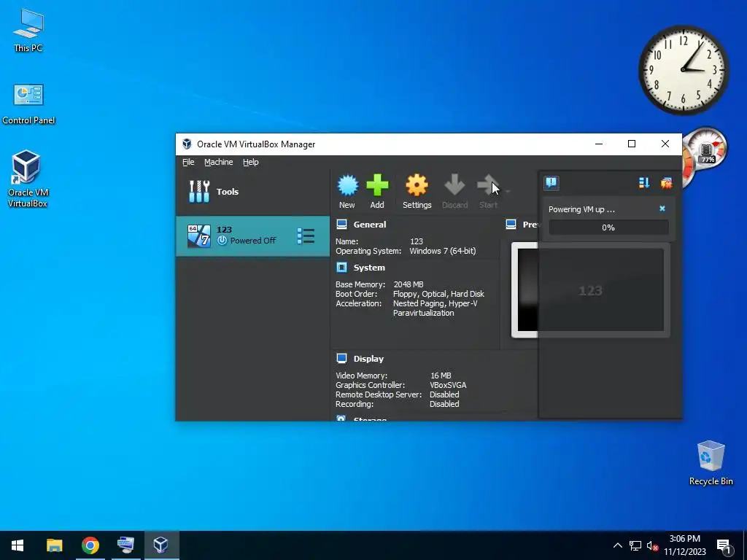747x560 pixels.
Task: Open the File menu
Action: coord(188,162)
